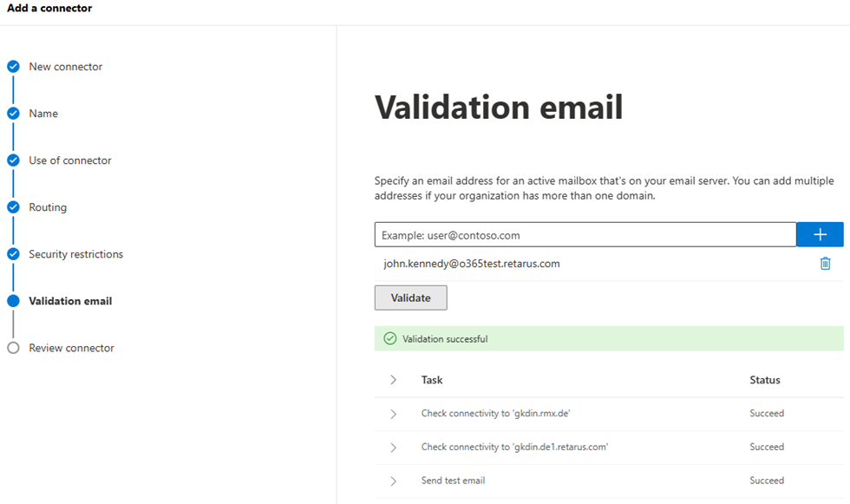Screen dimensions: 850x504
Task: Click the Status column header
Action: [764, 380]
